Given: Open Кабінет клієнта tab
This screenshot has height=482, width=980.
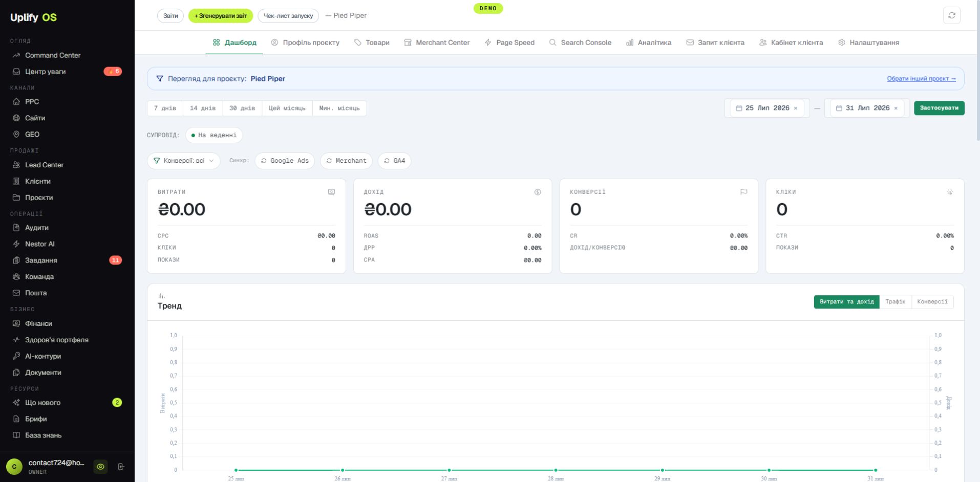Looking at the screenshot, I should [791, 43].
